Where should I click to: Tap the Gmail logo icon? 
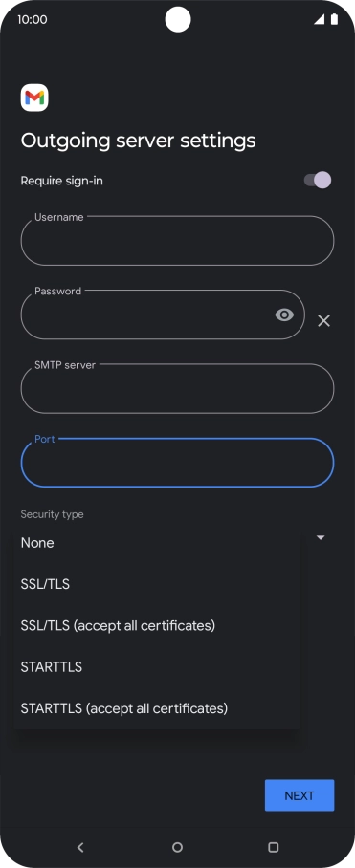(x=34, y=98)
